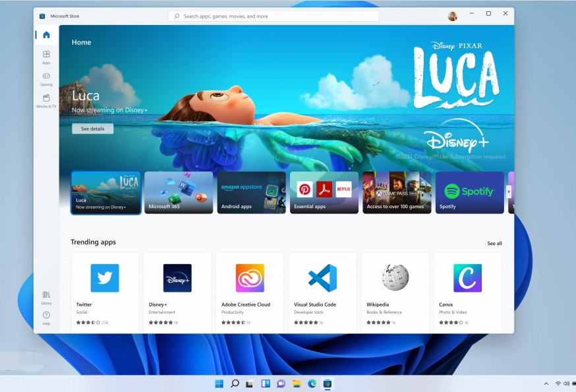Open the Adobe Creative Cloud icon
Screen dimensions: 576x392
pos(250,278)
